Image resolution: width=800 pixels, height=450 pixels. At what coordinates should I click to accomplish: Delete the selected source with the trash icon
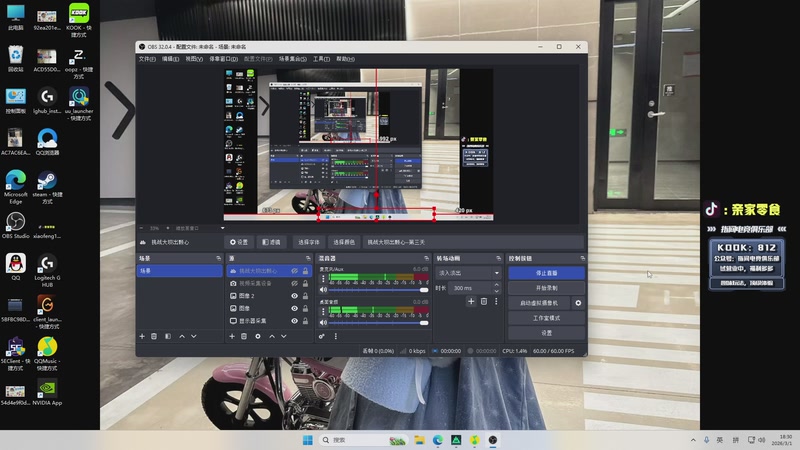tap(244, 336)
